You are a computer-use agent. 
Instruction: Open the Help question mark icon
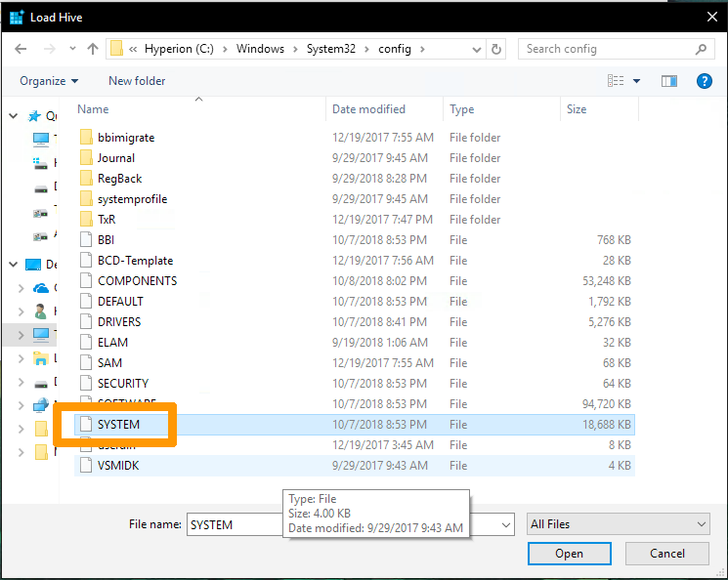704,81
